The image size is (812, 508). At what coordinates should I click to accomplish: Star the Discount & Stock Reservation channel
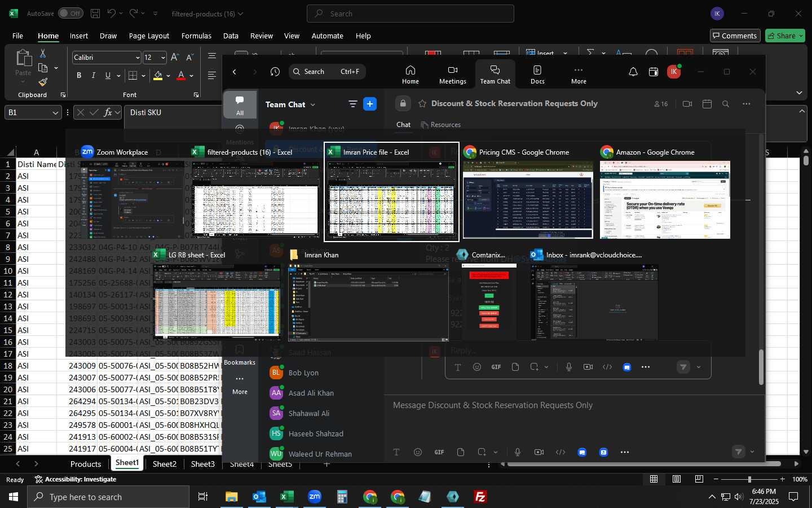(x=422, y=104)
